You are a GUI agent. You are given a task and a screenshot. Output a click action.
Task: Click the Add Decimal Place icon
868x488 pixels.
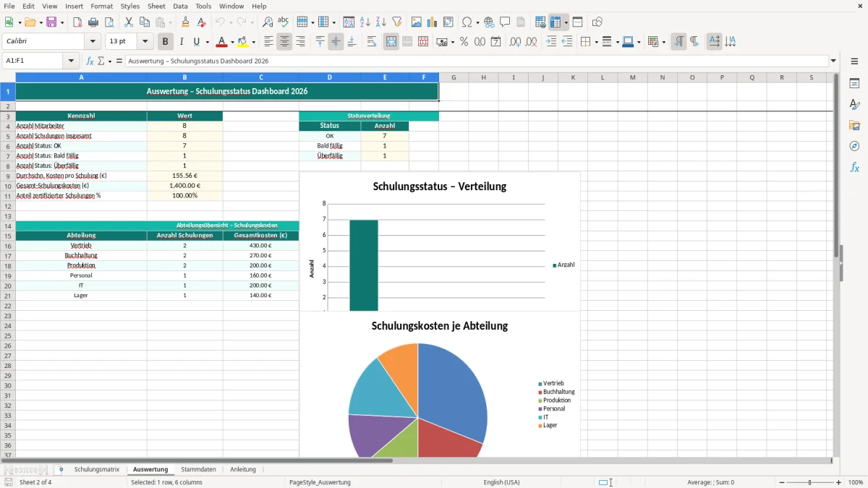pyautogui.click(x=516, y=42)
